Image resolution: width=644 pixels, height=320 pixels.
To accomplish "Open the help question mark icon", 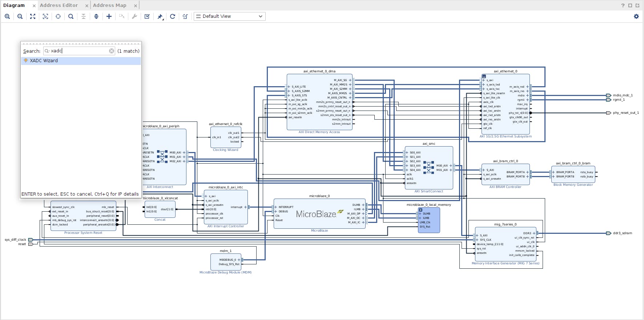I will click(623, 5).
